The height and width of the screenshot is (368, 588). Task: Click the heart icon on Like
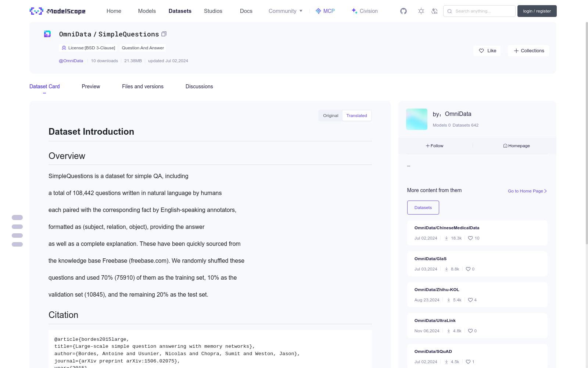point(481,51)
